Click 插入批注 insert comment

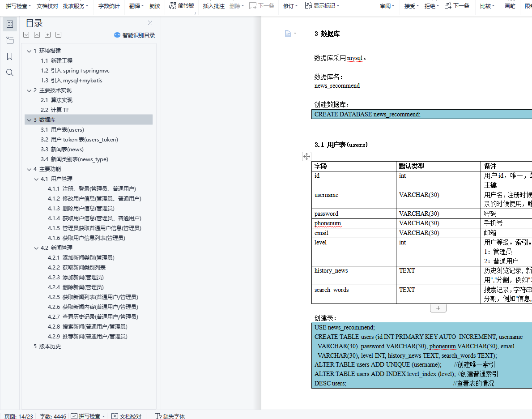pos(213,6)
